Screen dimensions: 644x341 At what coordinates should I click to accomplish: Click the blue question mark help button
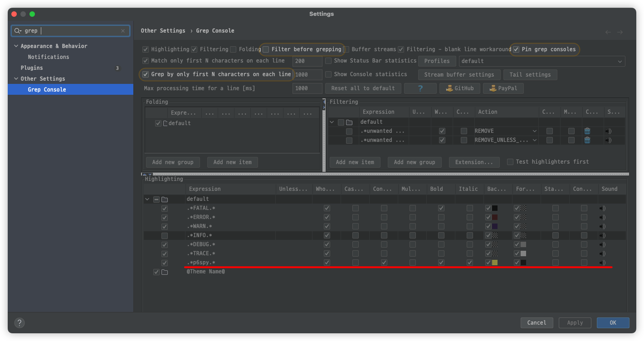click(420, 88)
